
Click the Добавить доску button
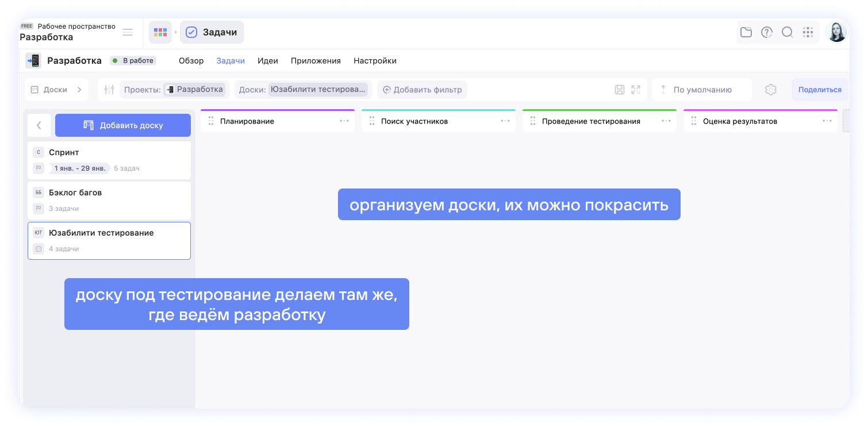click(x=123, y=125)
